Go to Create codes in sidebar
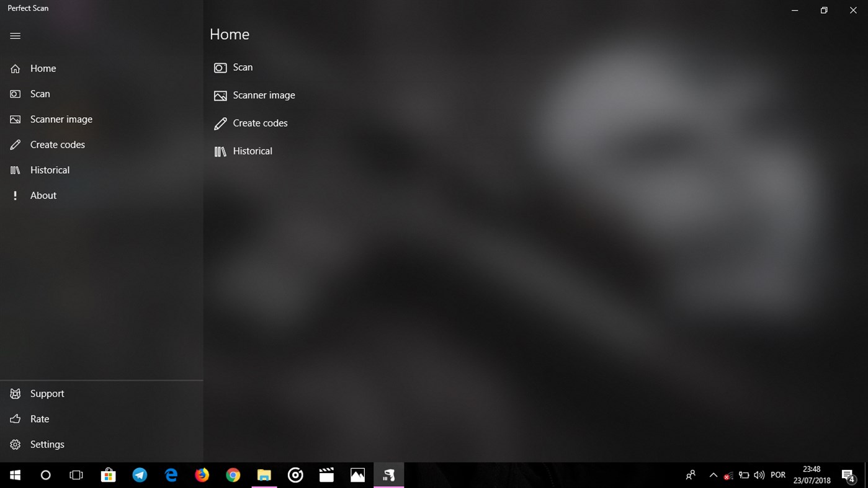The image size is (868, 488). [x=102, y=144]
